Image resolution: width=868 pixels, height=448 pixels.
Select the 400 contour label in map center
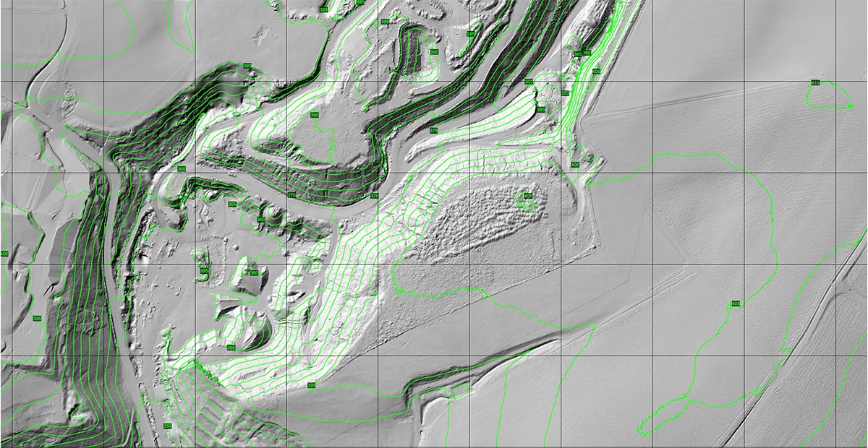point(574,163)
